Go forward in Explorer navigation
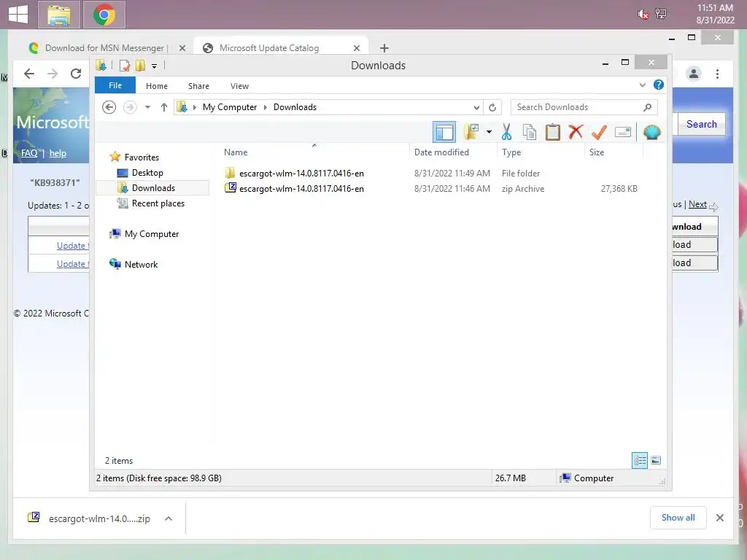This screenshot has width=747, height=560. click(130, 107)
